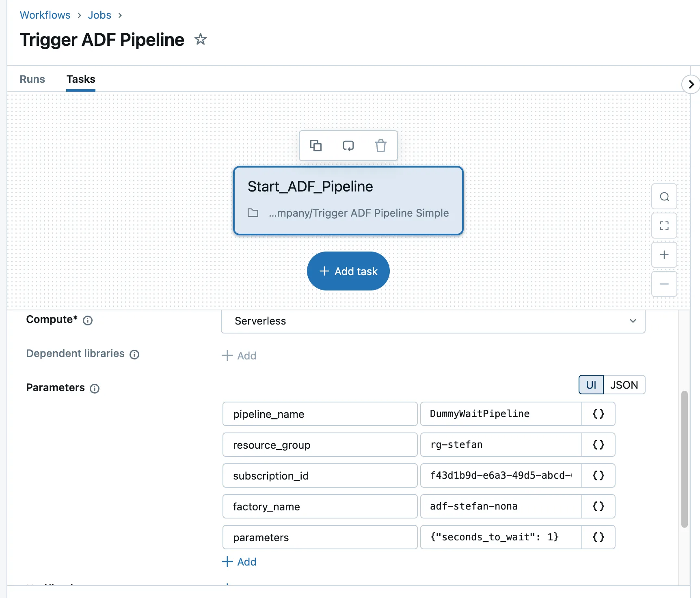Zoom in on canvas with plus icon

pos(664,255)
